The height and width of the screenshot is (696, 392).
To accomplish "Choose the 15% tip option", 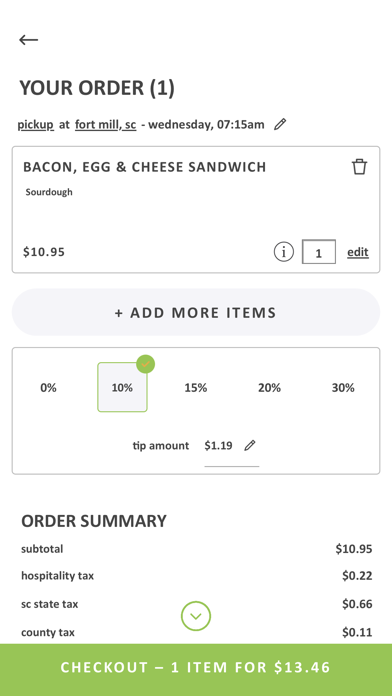I will [x=196, y=388].
